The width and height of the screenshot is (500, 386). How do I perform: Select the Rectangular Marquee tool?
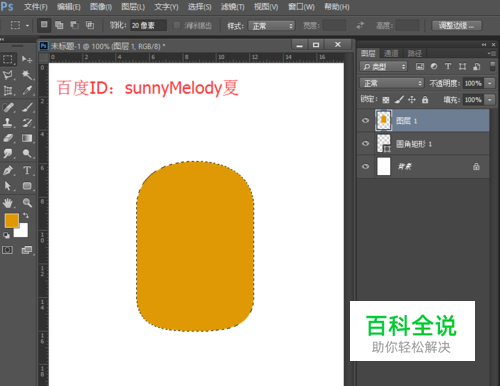(x=8, y=59)
